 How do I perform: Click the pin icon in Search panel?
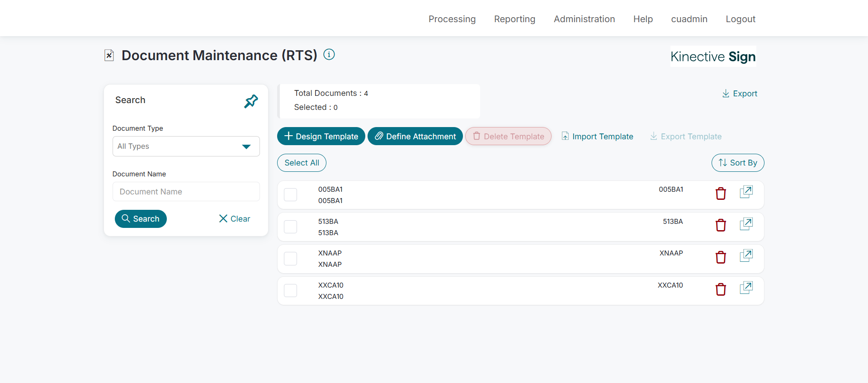(x=251, y=101)
